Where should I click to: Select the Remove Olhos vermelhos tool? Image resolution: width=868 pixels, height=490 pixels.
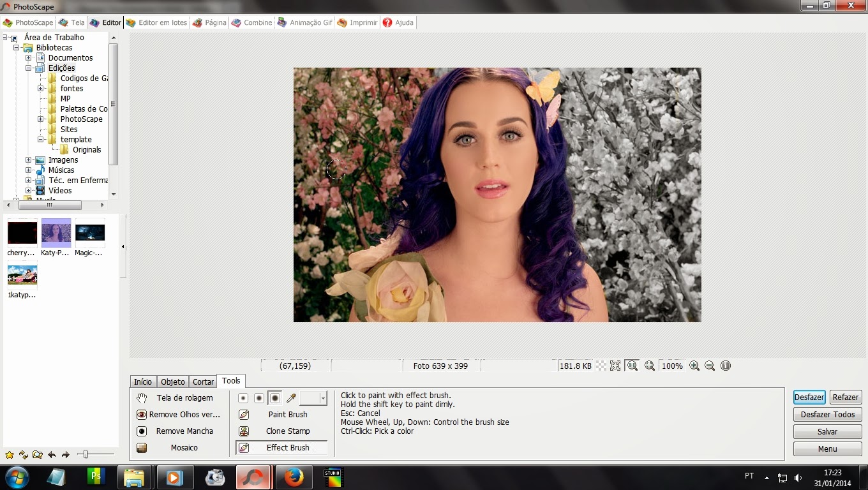[x=179, y=415]
